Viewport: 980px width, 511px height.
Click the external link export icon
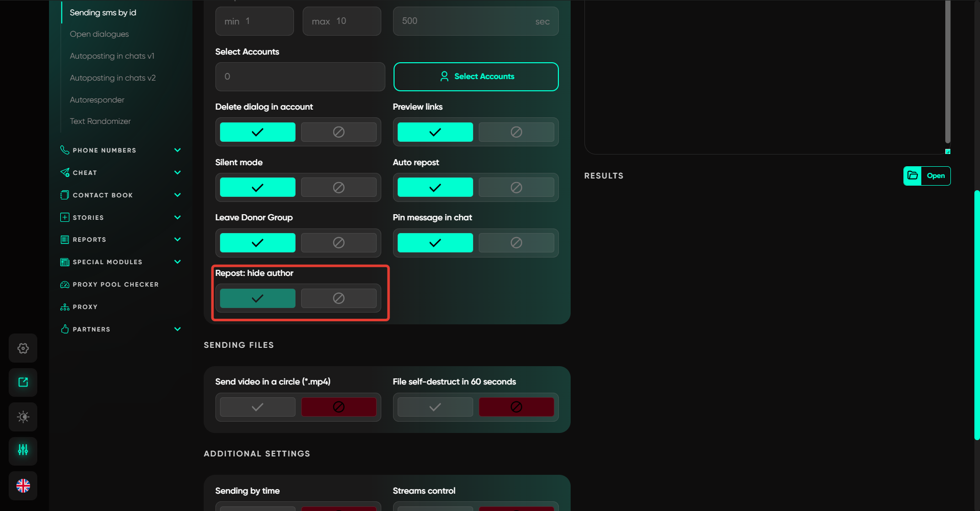click(x=23, y=382)
